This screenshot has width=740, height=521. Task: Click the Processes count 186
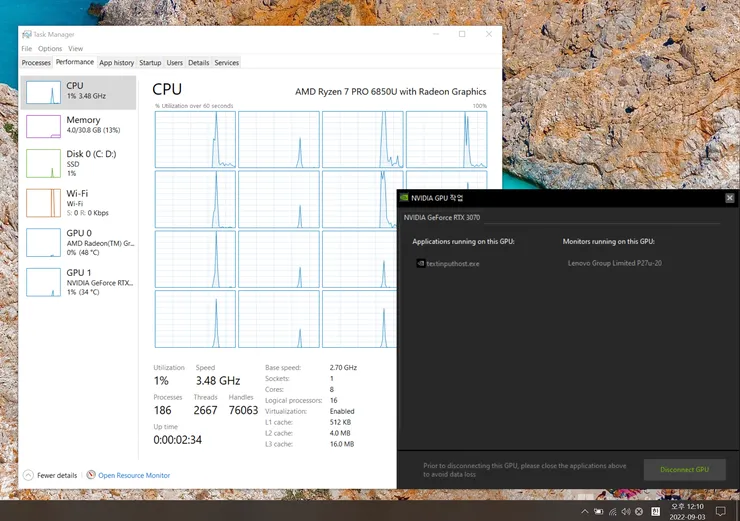click(162, 410)
